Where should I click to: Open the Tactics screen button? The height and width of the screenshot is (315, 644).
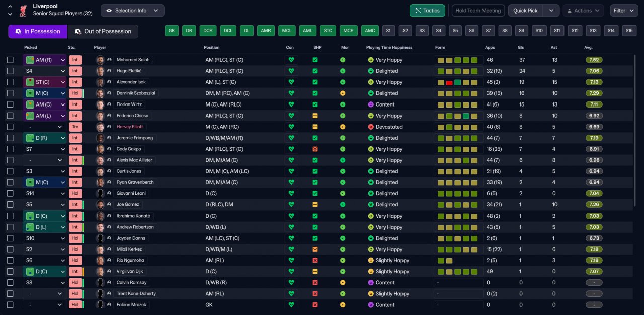point(427,10)
